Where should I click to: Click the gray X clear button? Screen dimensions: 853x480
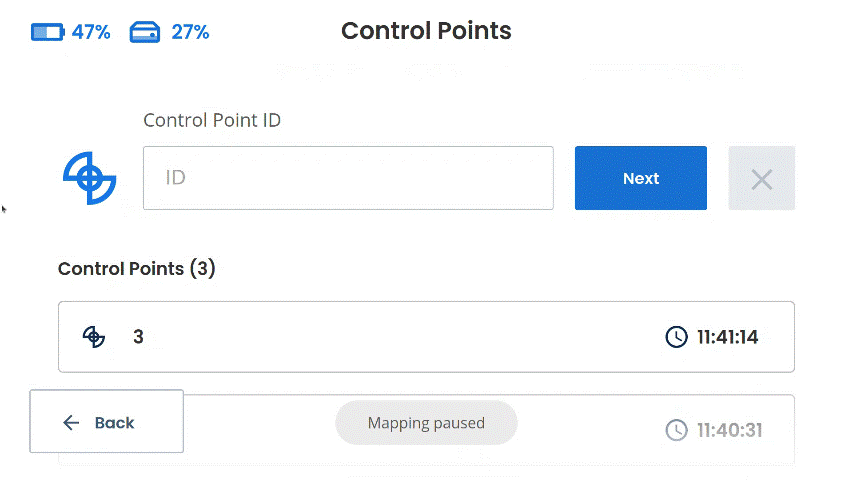point(762,178)
